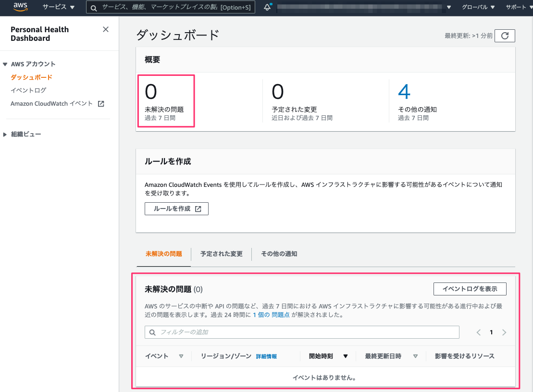Click the 概要 section heading
Image resolution: width=533 pixels, height=392 pixels.
(152, 60)
